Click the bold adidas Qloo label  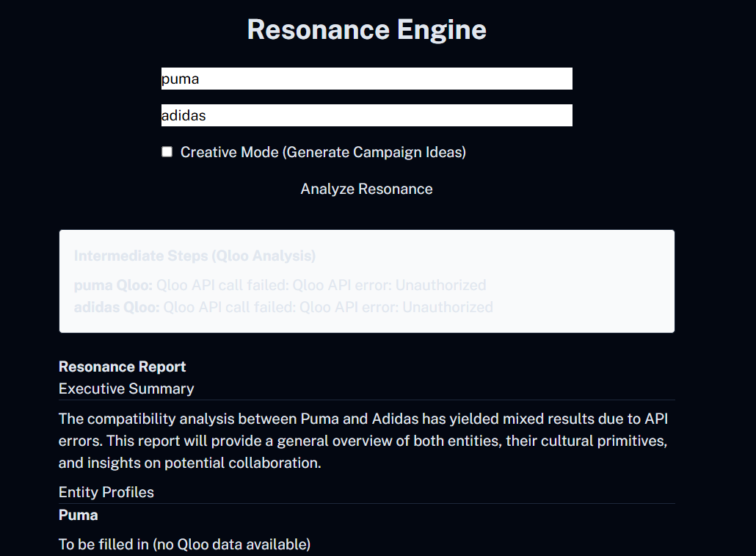pos(117,307)
